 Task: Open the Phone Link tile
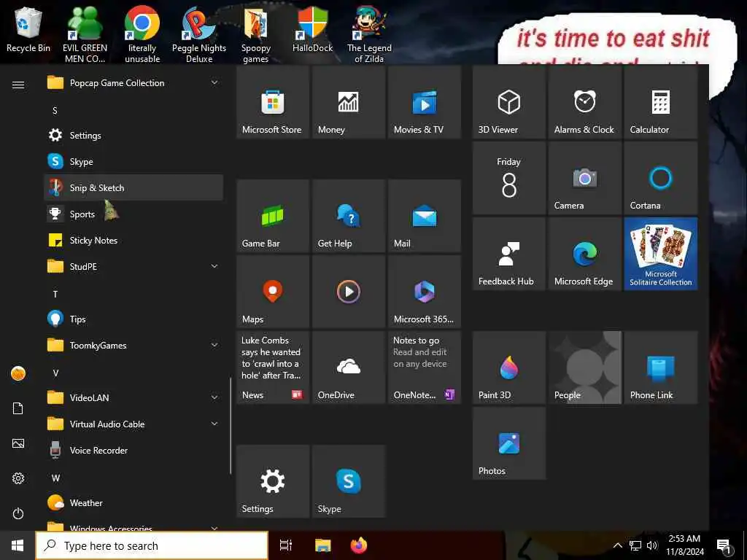pyautogui.click(x=661, y=367)
